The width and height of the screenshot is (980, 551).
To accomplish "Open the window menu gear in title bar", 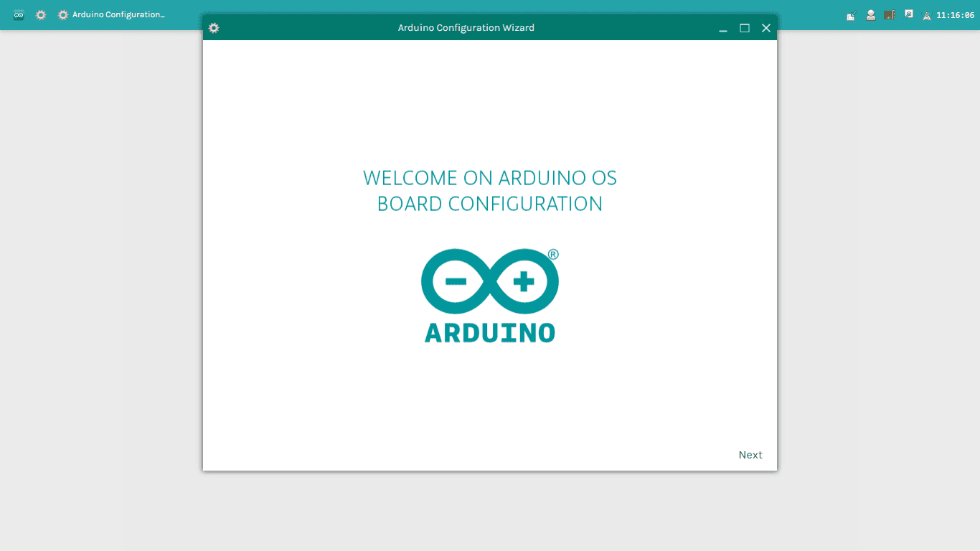I will [214, 28].
